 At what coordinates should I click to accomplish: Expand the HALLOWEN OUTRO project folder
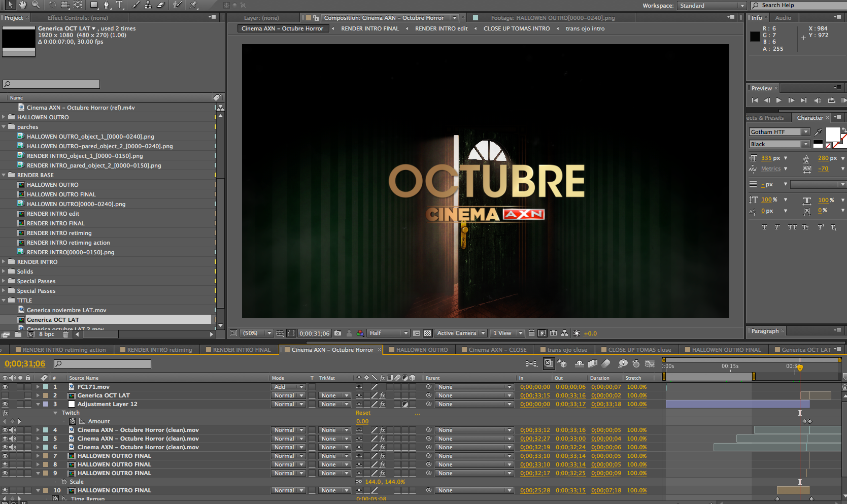pyautogui.click(x=4, y=117)
